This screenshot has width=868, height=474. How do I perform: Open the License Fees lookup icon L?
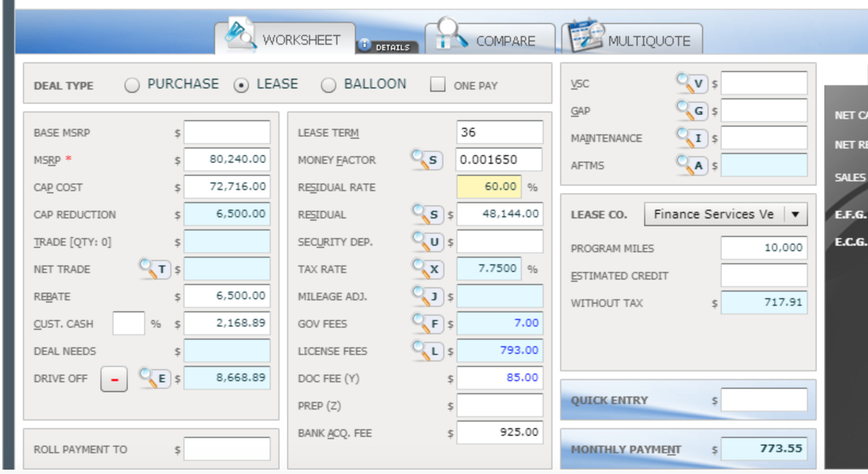427,351
